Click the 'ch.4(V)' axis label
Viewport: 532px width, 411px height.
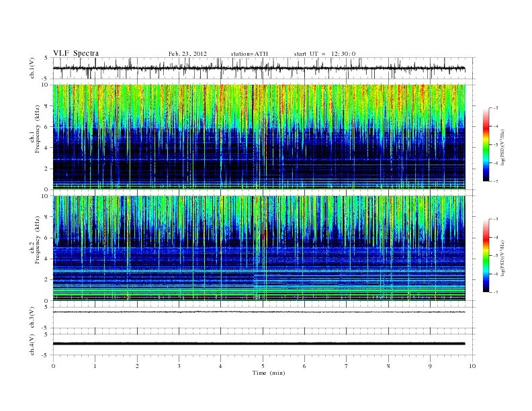32,345
